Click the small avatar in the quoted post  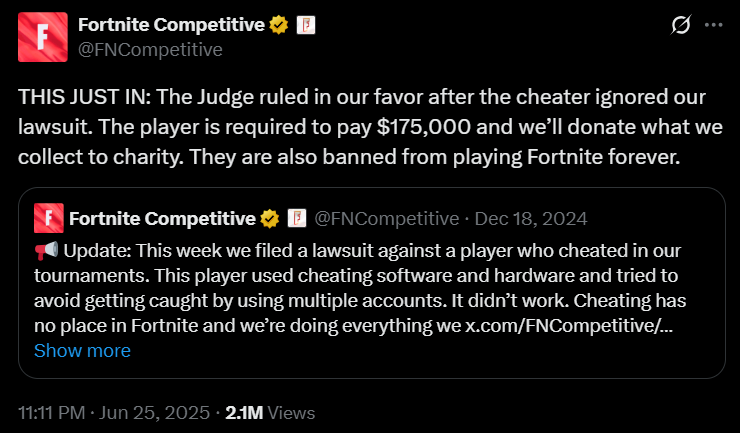[x=46, y=218]
